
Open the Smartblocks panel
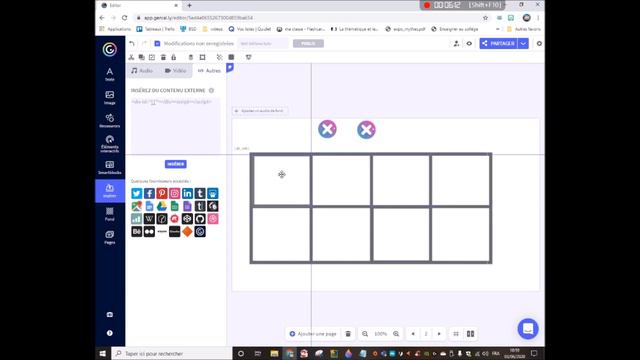(110, 167)
